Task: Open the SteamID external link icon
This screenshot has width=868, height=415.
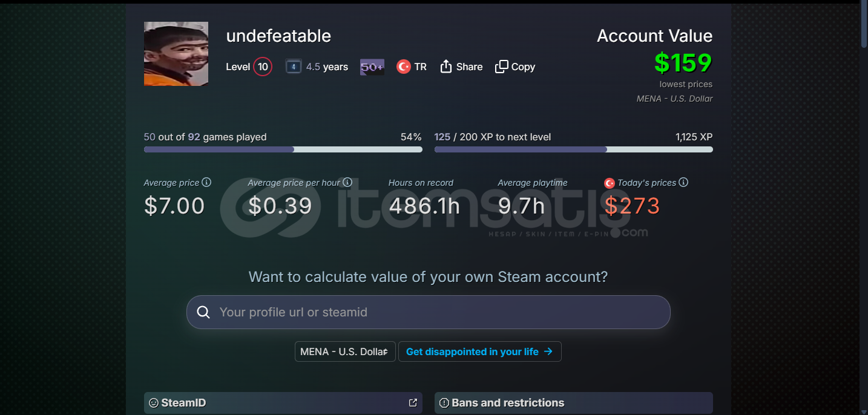Action: pyautogui.click(x=413, y=402)
